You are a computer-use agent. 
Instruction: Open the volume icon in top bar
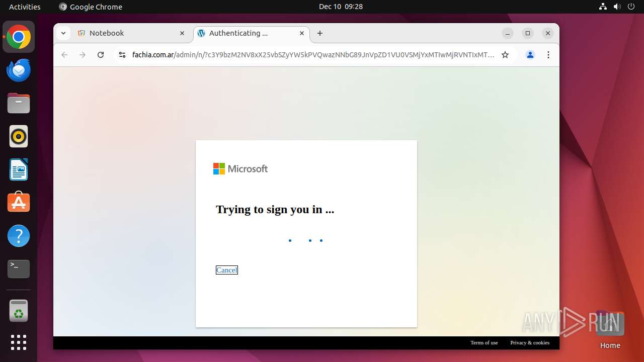617,7
